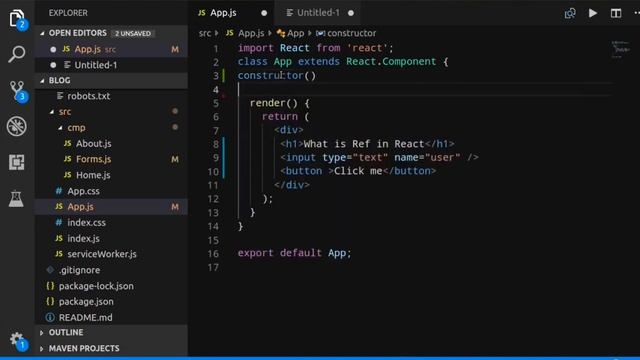Viewport: 640px width, 360px height.
Task: Click the package.json braces icon
Action: pos(50,302)
